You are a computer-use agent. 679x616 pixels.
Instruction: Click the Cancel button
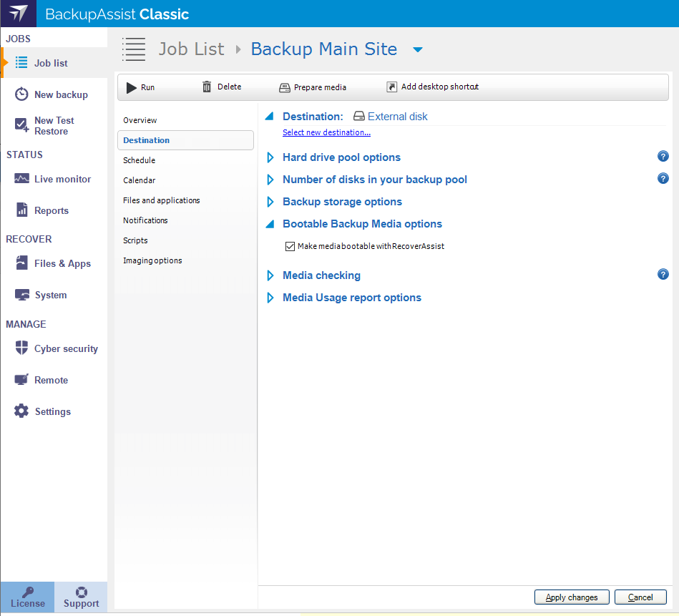[640, 597]
